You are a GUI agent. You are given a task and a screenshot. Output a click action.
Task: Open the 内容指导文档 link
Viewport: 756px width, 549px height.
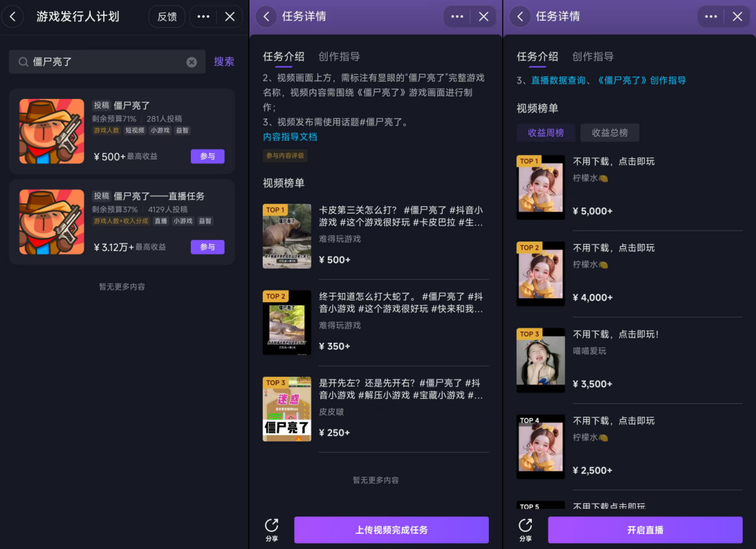click(x=290, y=137)
